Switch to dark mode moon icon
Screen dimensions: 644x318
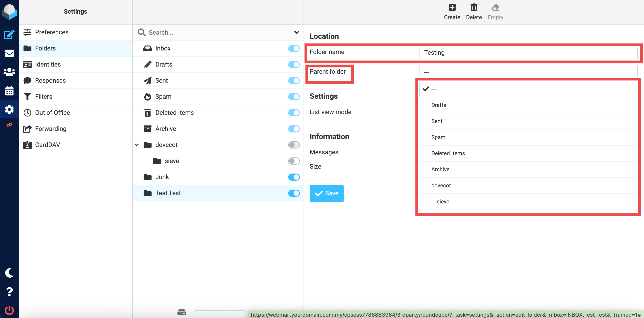click(x=9, y=273)
